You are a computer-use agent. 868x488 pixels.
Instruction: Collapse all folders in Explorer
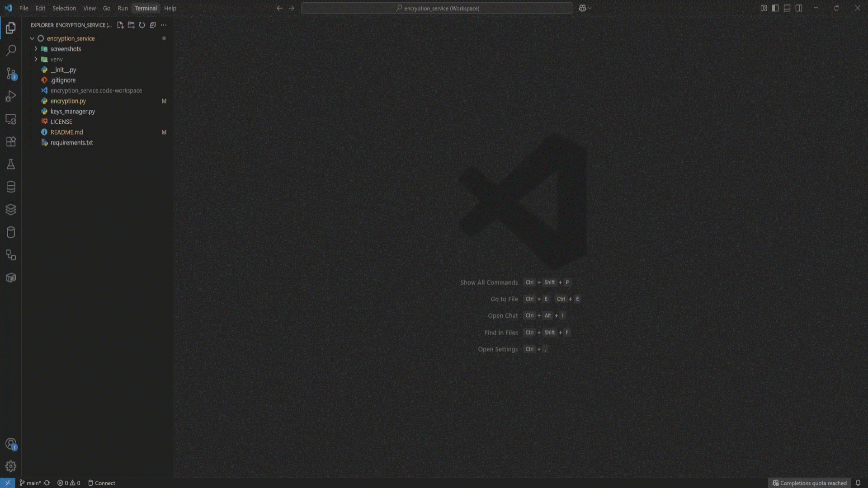pos(153,25)
